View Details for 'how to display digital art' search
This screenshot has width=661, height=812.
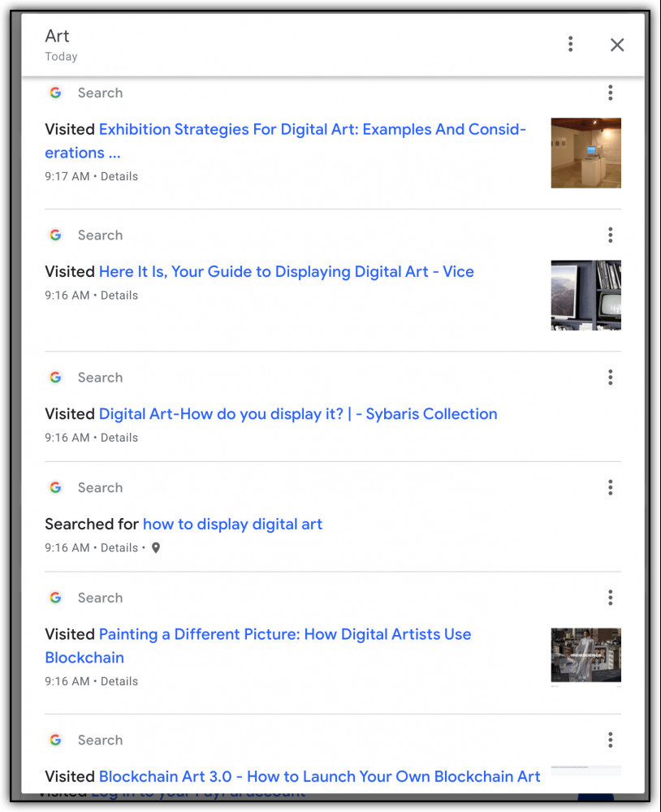point(119,548)
